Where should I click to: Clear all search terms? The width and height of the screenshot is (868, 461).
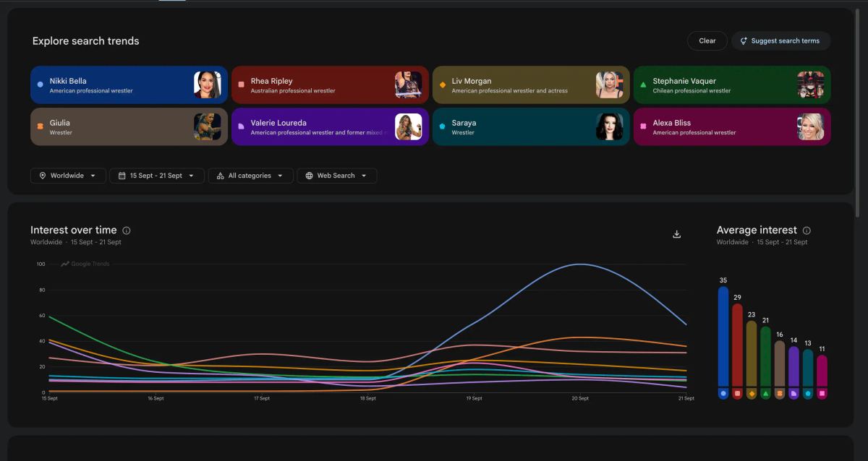tap(707, 41)
